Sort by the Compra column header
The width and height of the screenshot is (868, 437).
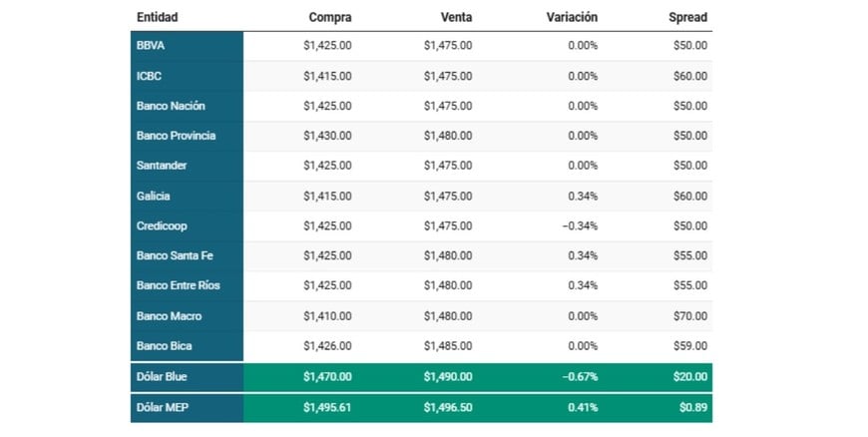(x=330, y=17)
